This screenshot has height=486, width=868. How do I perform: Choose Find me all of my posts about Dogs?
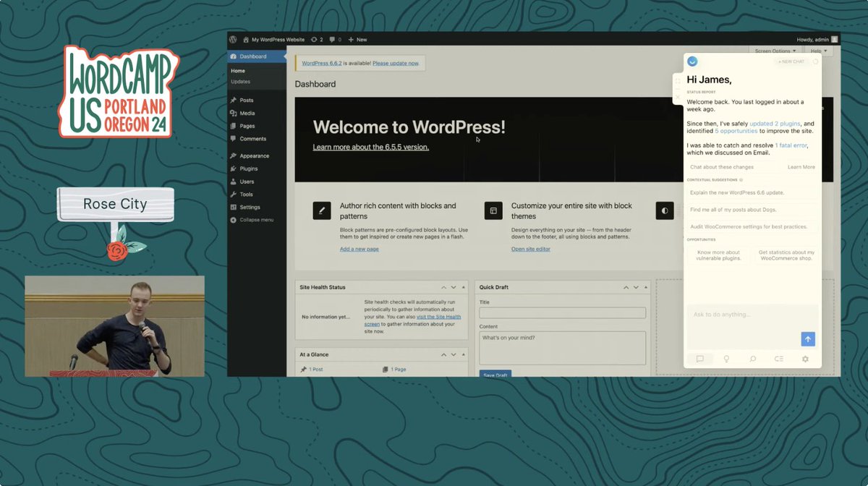click(x=752, y=210)
